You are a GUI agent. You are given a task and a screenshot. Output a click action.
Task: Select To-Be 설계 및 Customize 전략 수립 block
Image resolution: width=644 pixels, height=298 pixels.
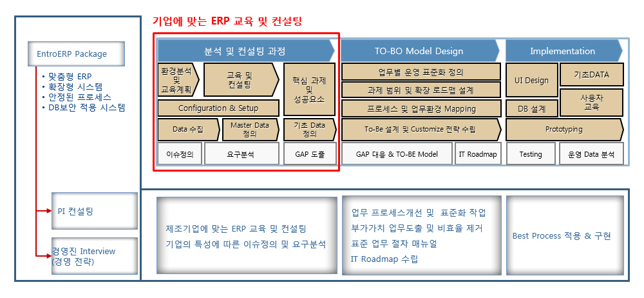point(421,129)
